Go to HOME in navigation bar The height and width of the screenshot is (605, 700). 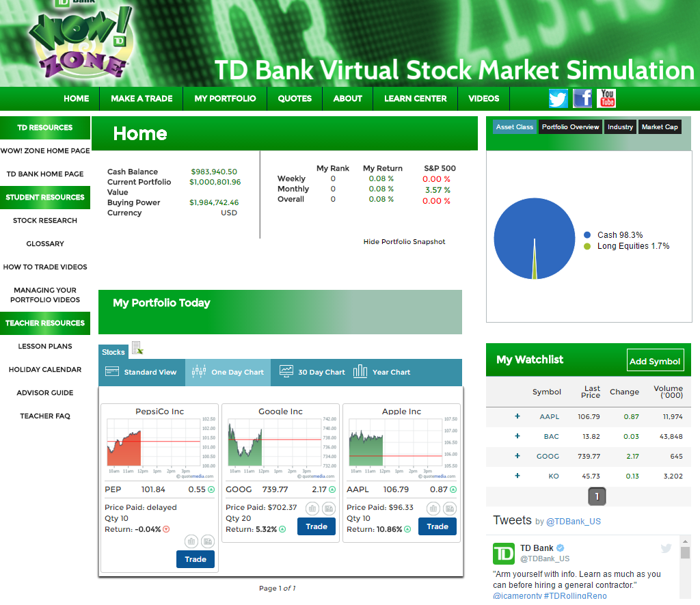[77, 98]
